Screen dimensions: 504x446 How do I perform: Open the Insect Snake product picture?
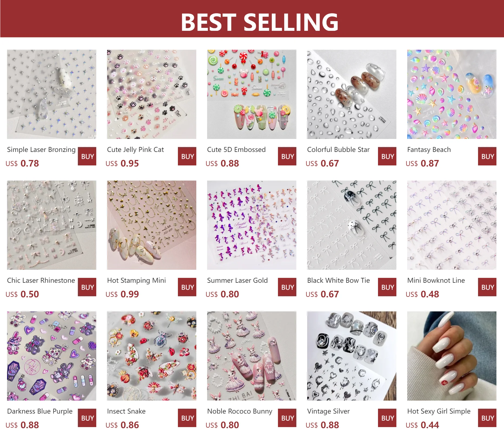(151, 356)
